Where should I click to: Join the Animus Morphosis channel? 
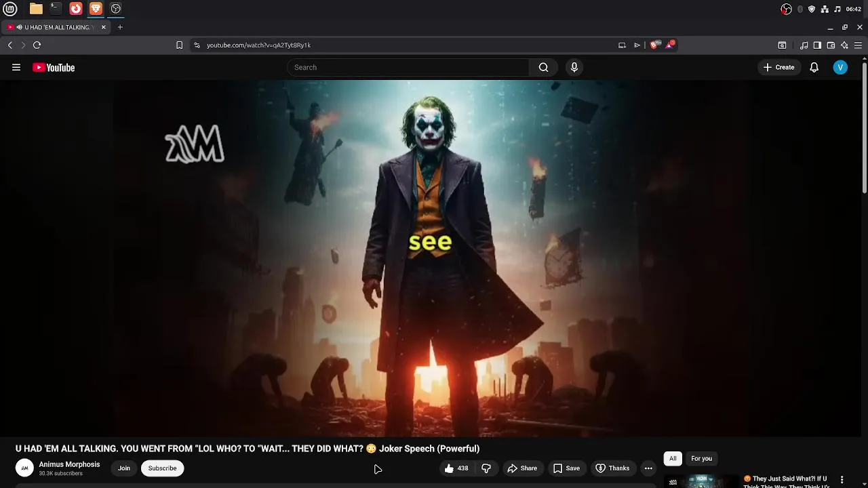click(x=124, y=468)
